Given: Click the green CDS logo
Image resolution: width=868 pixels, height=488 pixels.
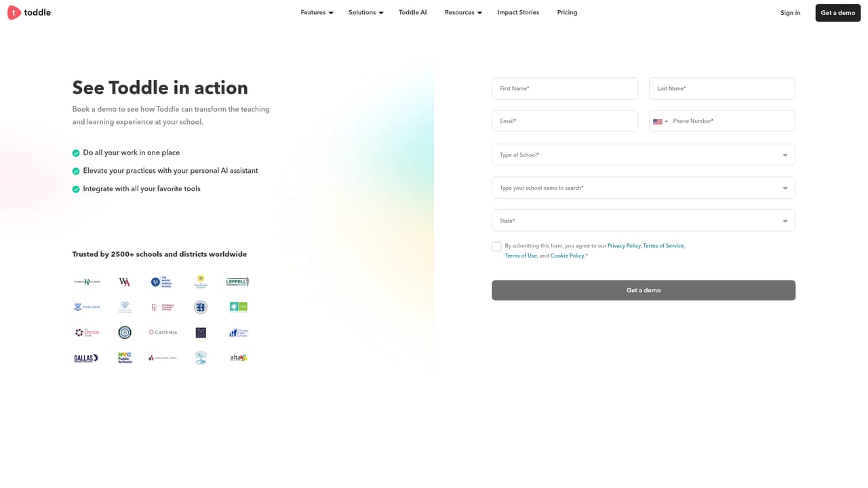Looking at the screenshot, I should [238, 307].
